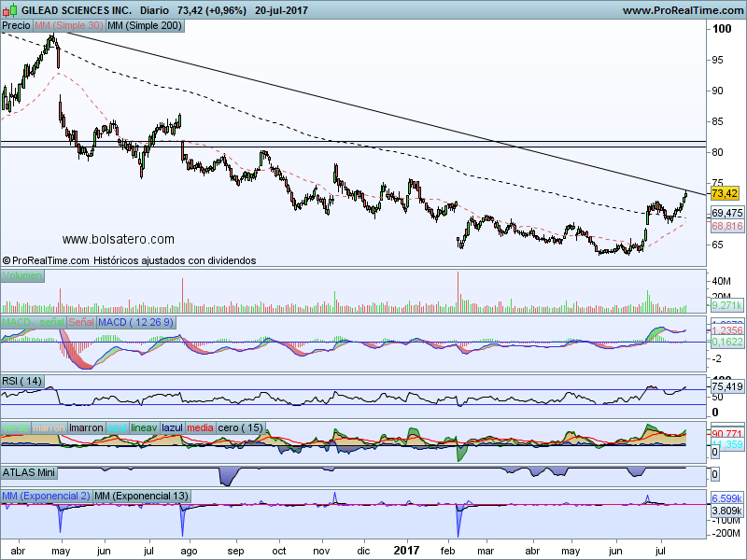Click the 1,2356 MACD signal value tag
747x560 pixels.
click(727, 330)
